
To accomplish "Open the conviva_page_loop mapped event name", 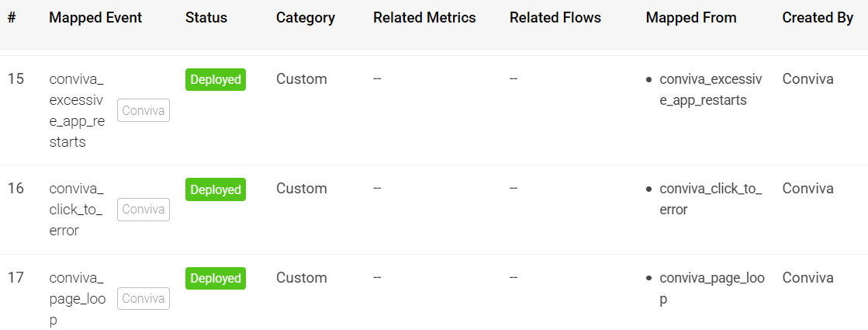I will coord(77,299).
